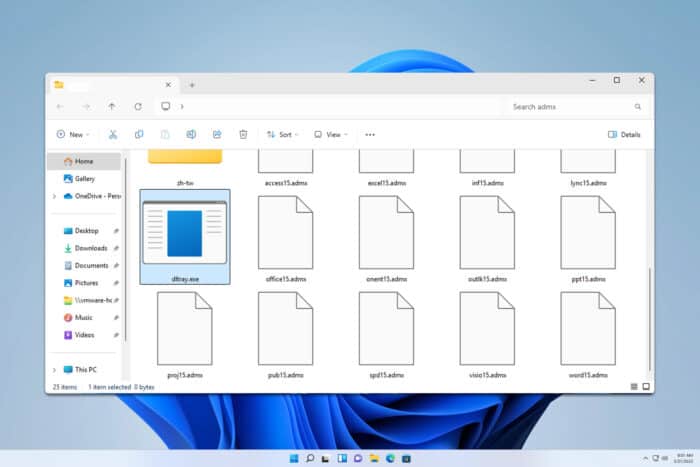Open Widgets from the taskbar
Screen dimensions: 700x467
click(x=342, y=459)
